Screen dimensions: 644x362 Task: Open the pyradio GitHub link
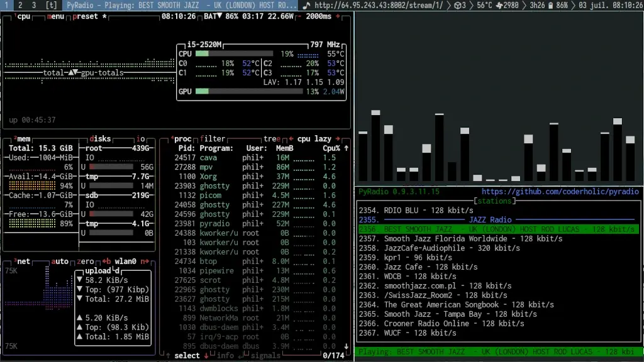click(x=560, y=192)
